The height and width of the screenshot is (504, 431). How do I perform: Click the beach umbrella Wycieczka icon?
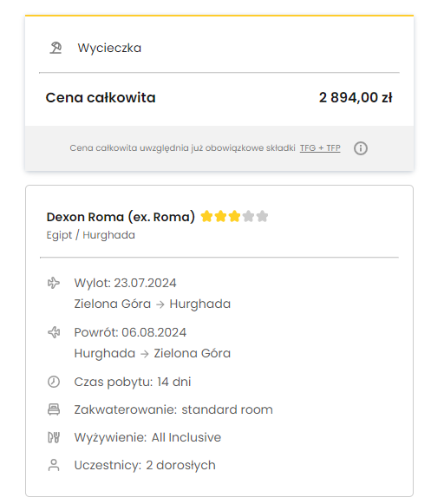click(x=56, y=48)
